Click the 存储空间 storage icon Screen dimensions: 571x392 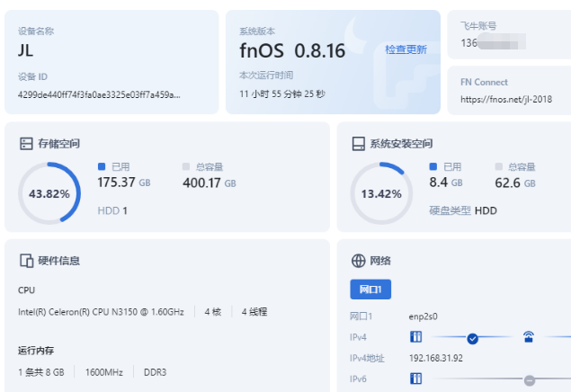pyautogui.click(x=26, y=144)
